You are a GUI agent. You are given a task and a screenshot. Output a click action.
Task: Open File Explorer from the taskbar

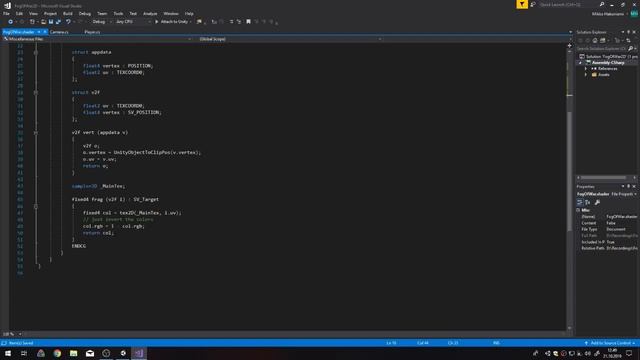point(73,353)
